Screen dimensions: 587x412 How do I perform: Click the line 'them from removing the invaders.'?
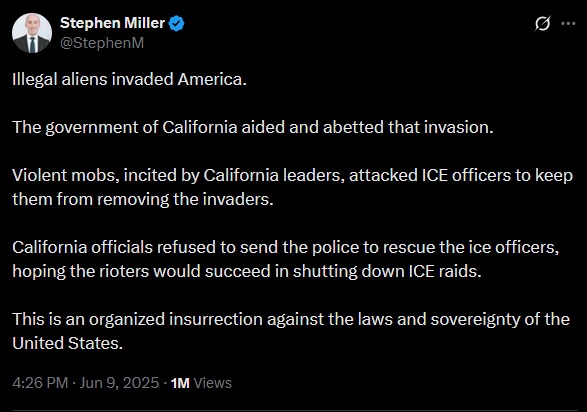[x=143, y=199]
